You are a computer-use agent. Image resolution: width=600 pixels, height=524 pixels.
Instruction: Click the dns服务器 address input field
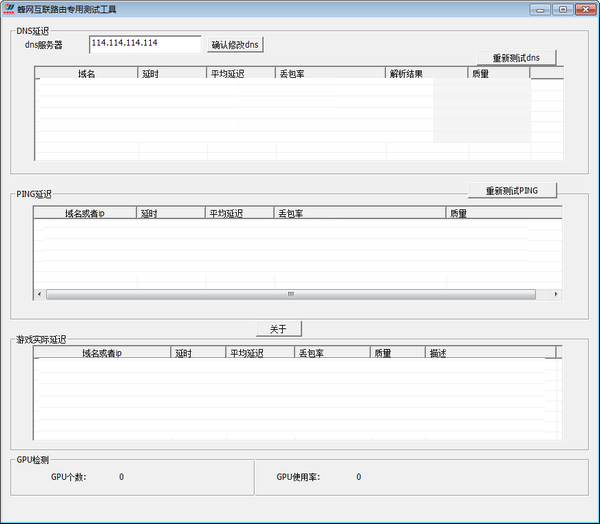point(144,44)
